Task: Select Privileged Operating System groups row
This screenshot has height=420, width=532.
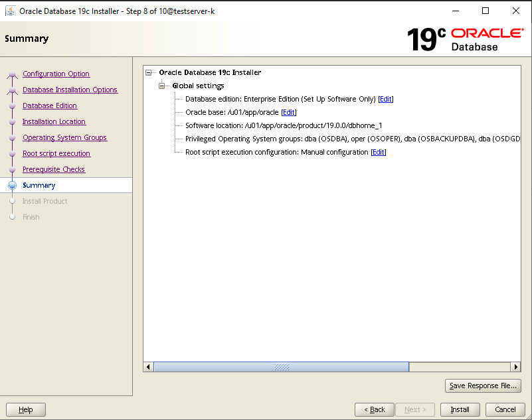Action: point(353,139)
